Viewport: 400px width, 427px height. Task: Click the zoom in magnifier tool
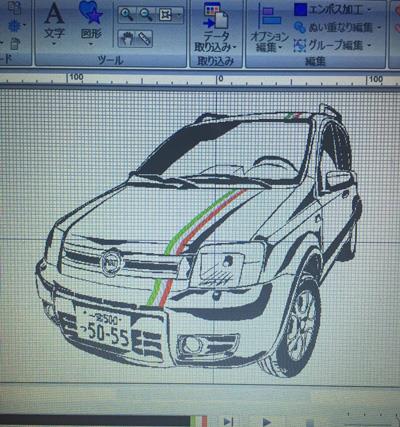pos(127,15)
